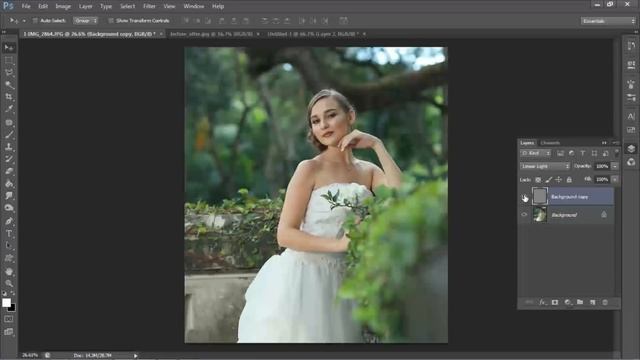Open the Filter menu
Viewport: 640px width, 360px height.
[x=149, y=6]
